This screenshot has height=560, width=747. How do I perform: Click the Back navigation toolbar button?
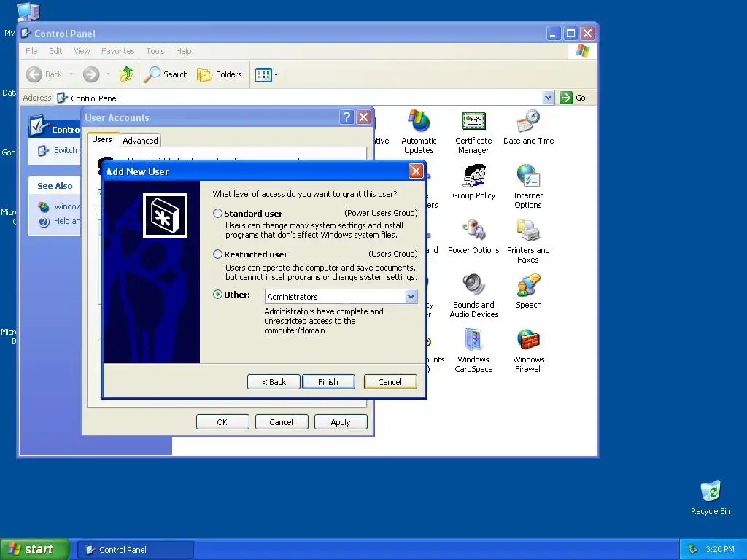pos(44,74)
